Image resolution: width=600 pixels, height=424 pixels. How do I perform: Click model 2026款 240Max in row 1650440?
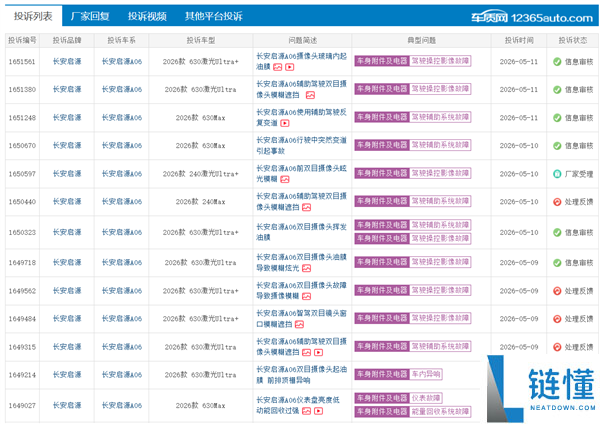201,202
